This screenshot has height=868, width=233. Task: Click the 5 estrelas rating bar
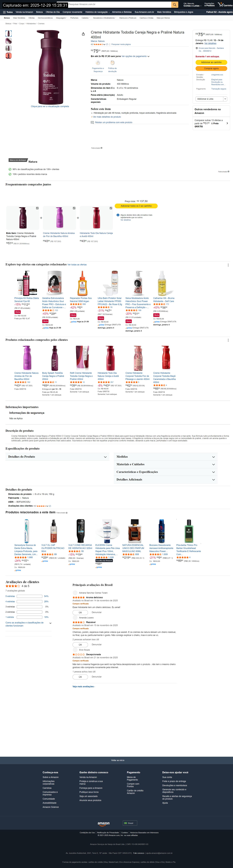click(29, 596)
